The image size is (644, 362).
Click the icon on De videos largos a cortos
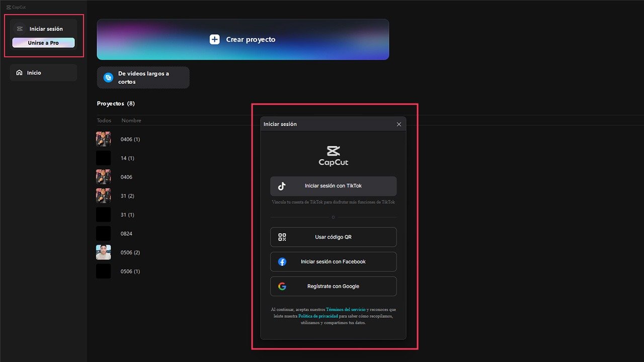(x=108, y=77)
